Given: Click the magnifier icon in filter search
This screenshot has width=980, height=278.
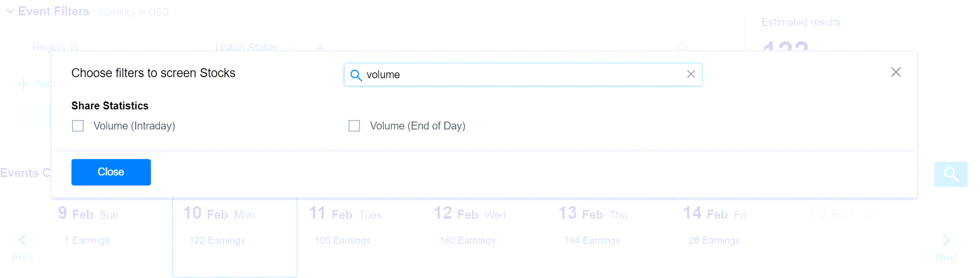Looking at the screenshot, I should coord(356,75).
